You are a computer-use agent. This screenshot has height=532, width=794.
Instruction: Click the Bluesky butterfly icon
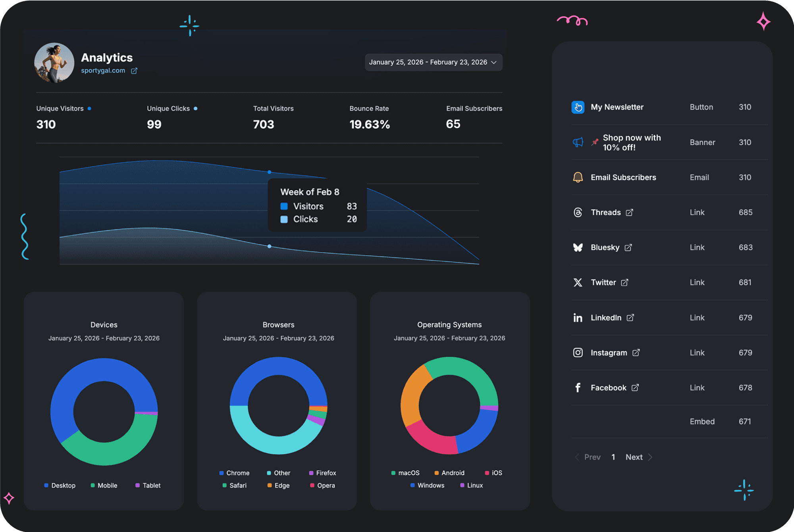578,247
